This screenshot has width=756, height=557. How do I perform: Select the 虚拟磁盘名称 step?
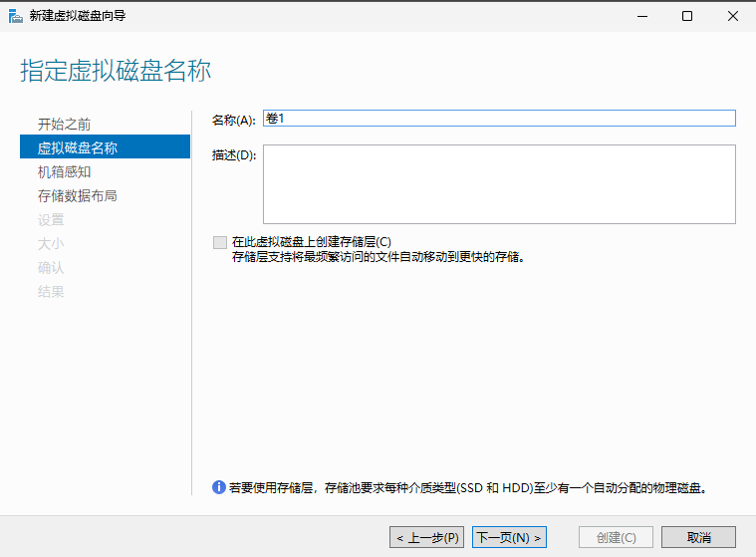[x=106, y=146]
